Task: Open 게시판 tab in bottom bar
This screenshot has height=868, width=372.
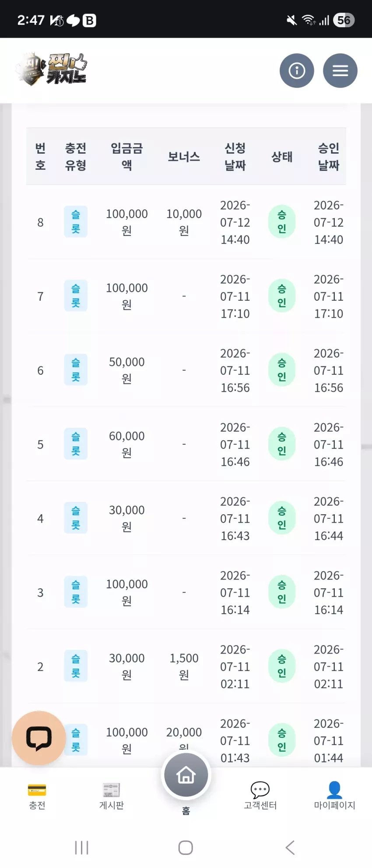Action: point(111,796)
